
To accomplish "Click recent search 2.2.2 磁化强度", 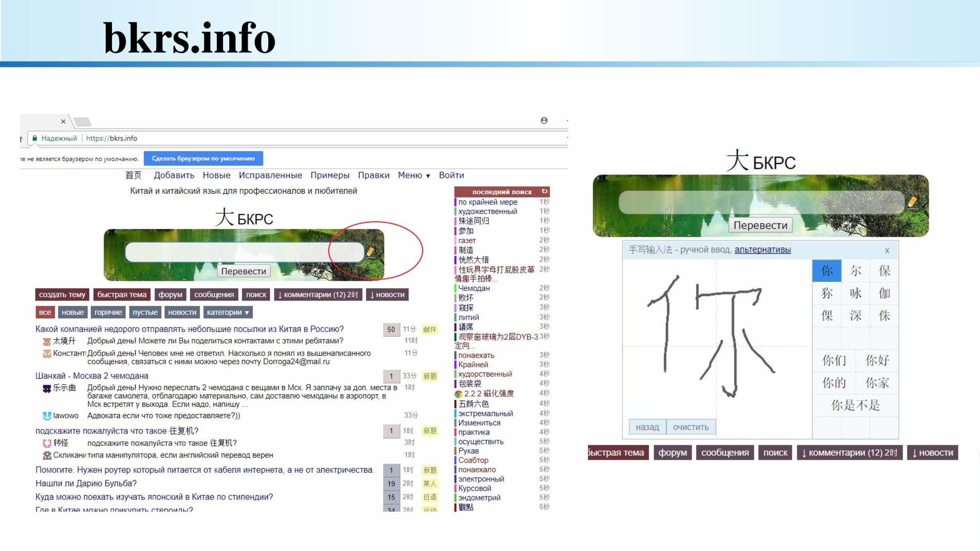I will click(488, 393).
